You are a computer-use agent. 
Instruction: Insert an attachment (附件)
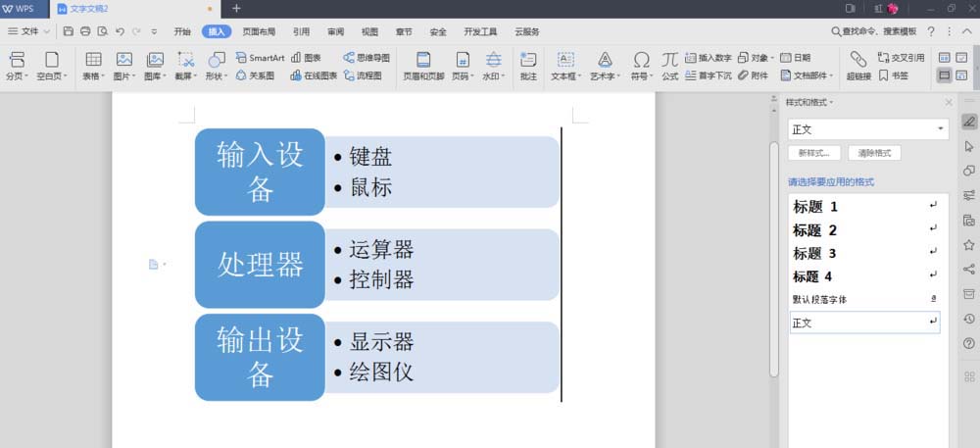[x=753, y=75]
